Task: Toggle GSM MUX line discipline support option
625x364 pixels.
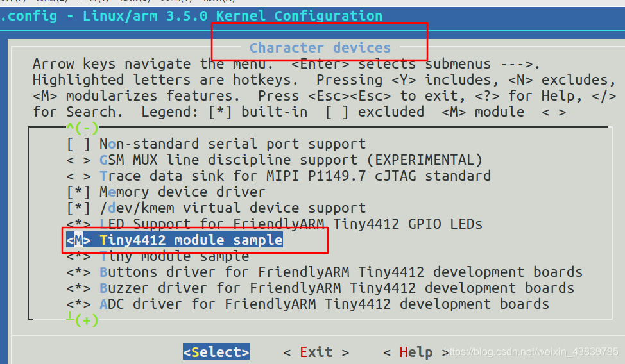Action: (78, 160)
